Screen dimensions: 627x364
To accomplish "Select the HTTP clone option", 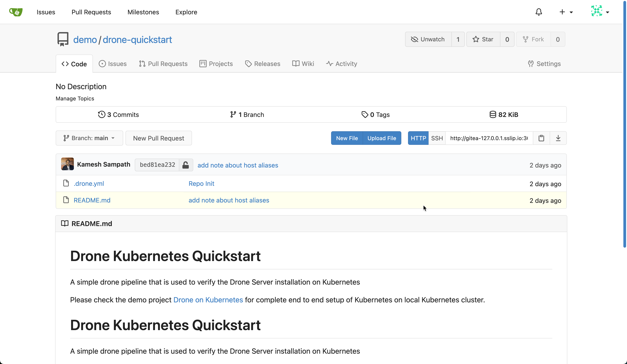I will point(418,138).
